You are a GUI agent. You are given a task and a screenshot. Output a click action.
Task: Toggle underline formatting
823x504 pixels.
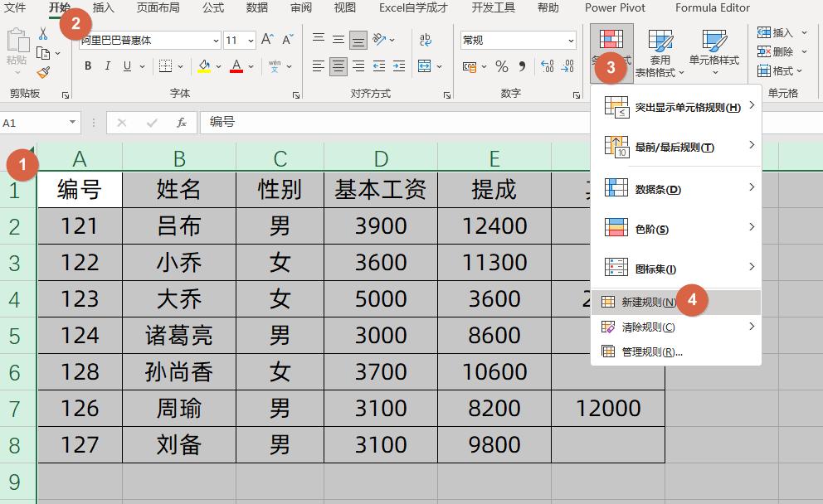pos(126,65)
